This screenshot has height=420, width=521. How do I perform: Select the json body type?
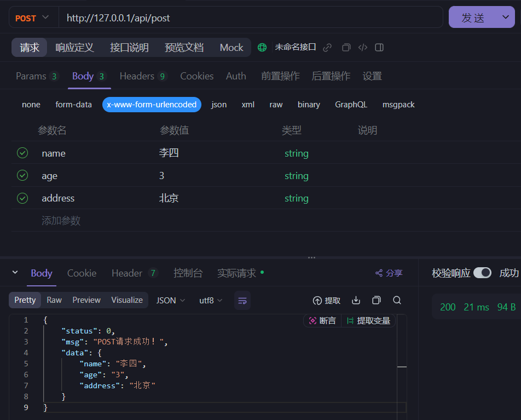tap(219, 105)
